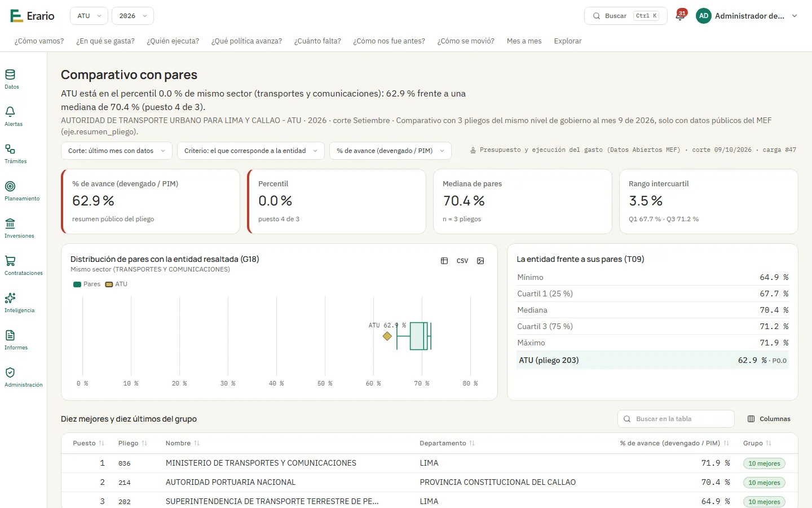Click the AD user avatar
The image size is (812, 508).
[704, 16]
